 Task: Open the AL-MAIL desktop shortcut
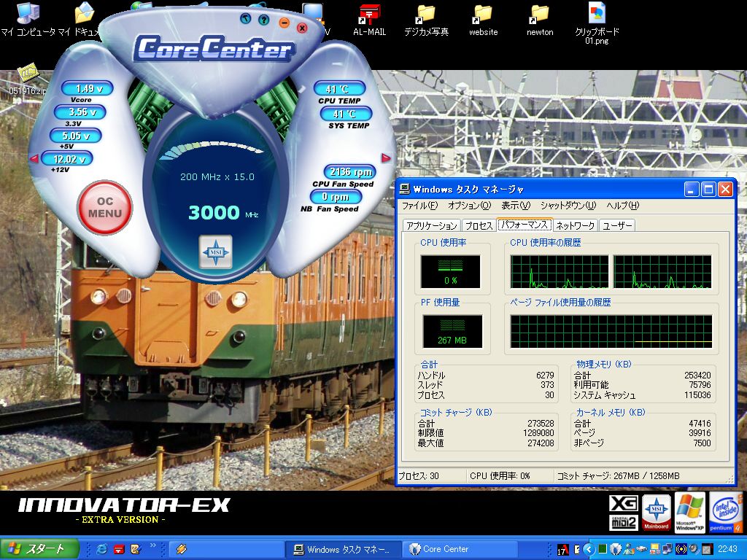pos(370,20)
